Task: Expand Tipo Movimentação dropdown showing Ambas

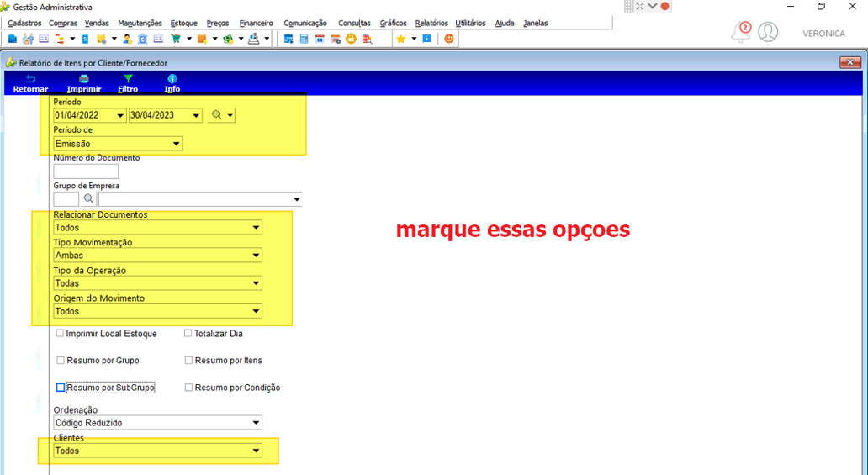Action: pos(256,256)
